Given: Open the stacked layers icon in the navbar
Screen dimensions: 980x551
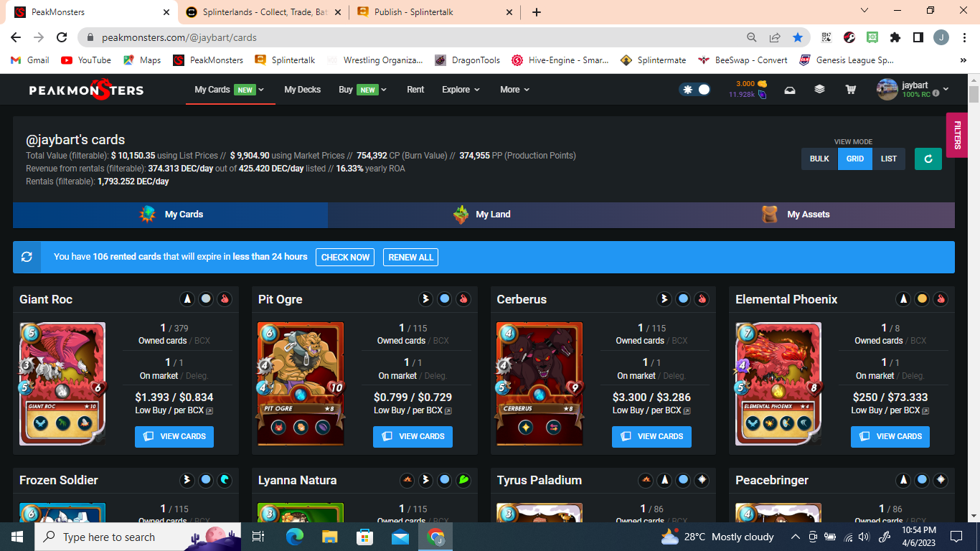Looking at the screenshot, I should click(x=819, y=90).
